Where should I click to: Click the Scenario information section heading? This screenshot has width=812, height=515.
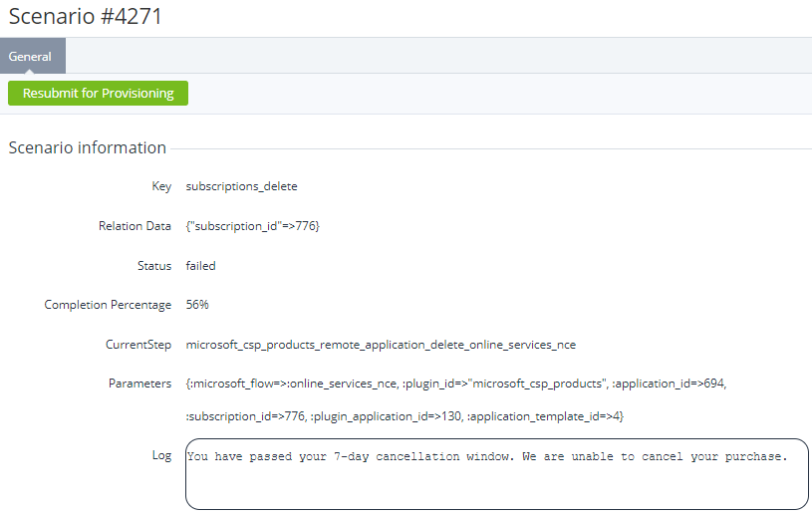87,147
